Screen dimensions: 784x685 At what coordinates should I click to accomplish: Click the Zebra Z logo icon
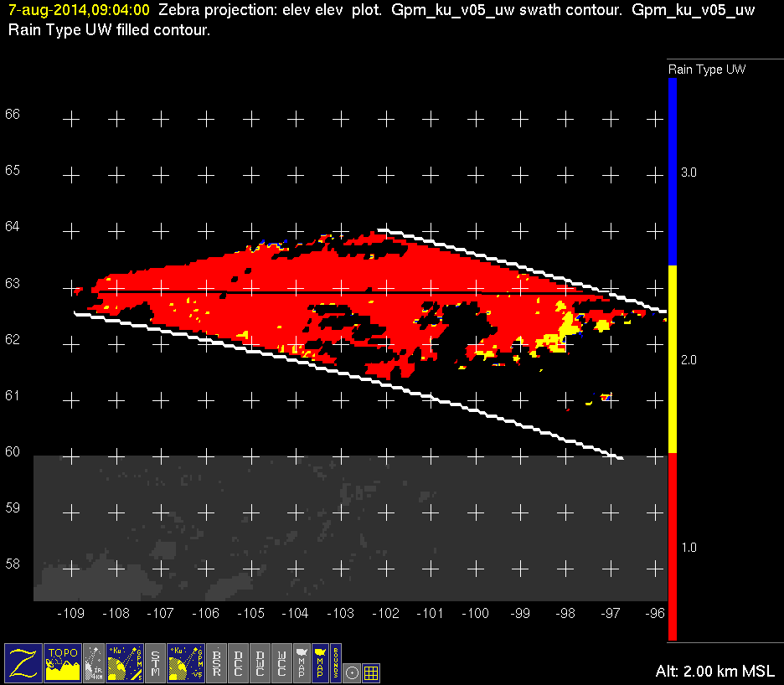coord(23,663)
